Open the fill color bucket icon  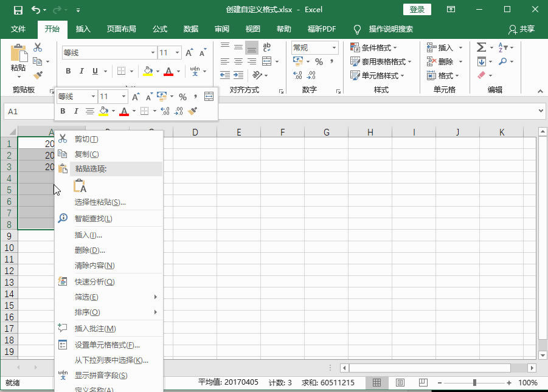[x=148, y=71]
